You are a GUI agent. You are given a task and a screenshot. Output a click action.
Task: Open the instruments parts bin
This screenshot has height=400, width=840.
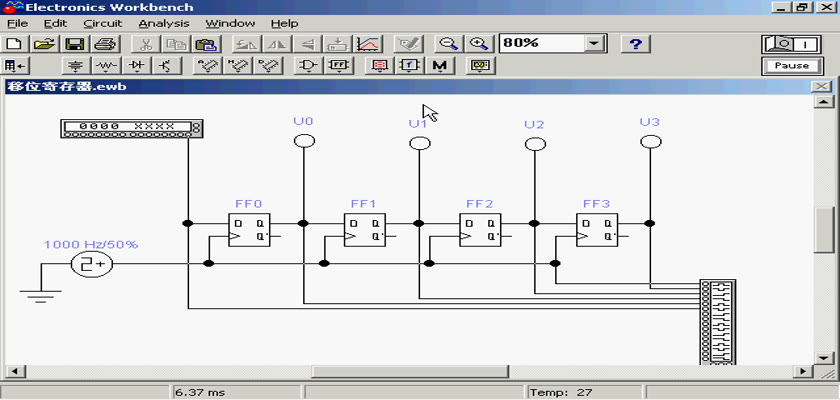(x=482, y=66)
